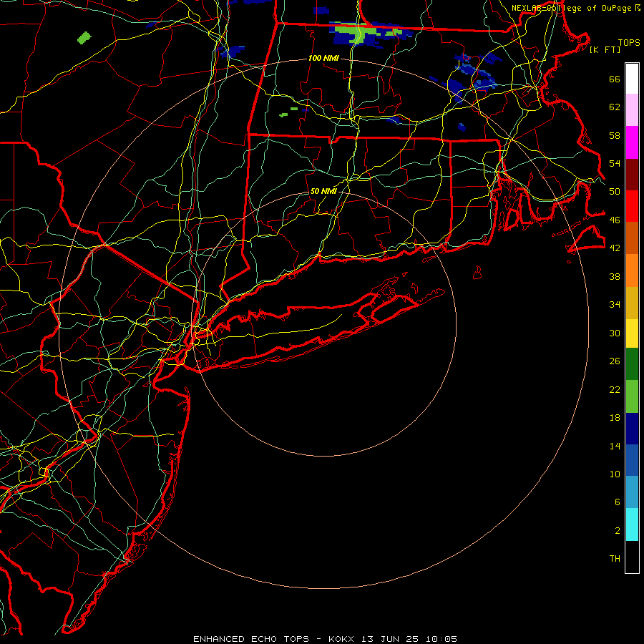Click the "54" legend value
This screenshot has width=644, height=644.
615,163
